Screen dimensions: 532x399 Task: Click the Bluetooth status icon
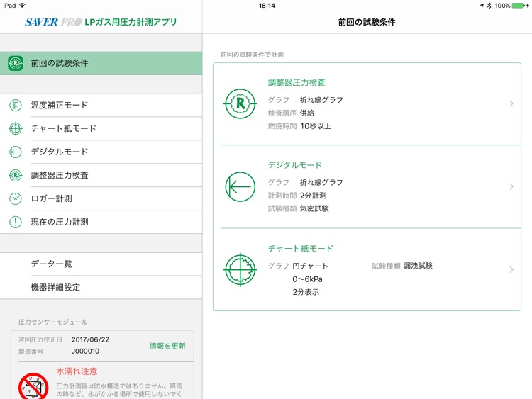pyautogui.click(x=489, y=6)
